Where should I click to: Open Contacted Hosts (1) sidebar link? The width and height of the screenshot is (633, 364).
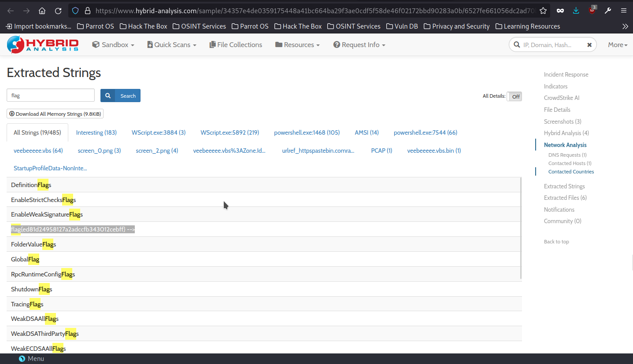tap(570, 163)
